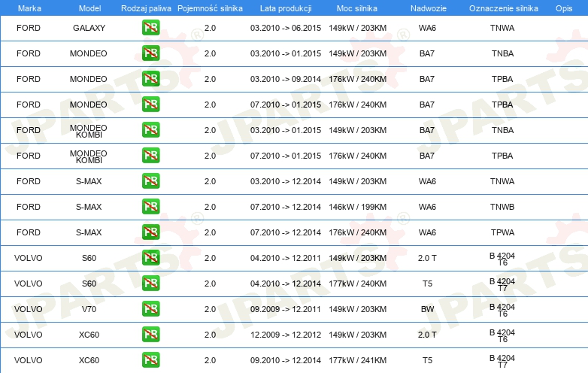Click the fuel icon in the MONDEO 07.2010 TPBA row
Screen dimensions: 588x373
point(150,104)
